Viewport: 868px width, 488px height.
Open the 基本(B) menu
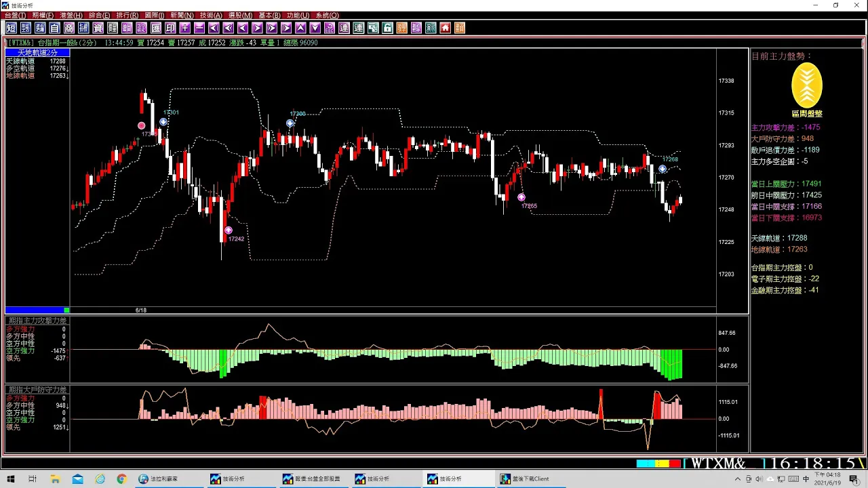(269, 15)
